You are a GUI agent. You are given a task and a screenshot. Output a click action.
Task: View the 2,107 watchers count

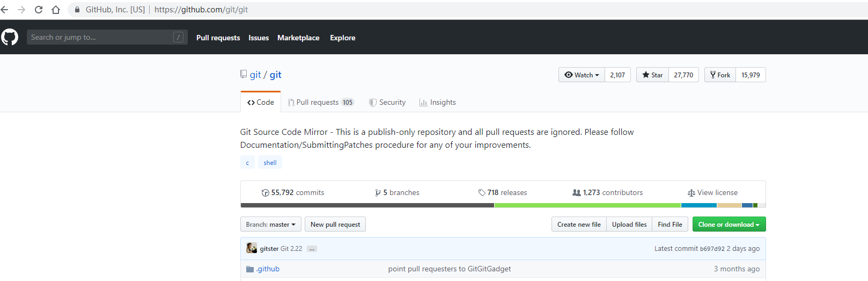[x=617, y=75]
